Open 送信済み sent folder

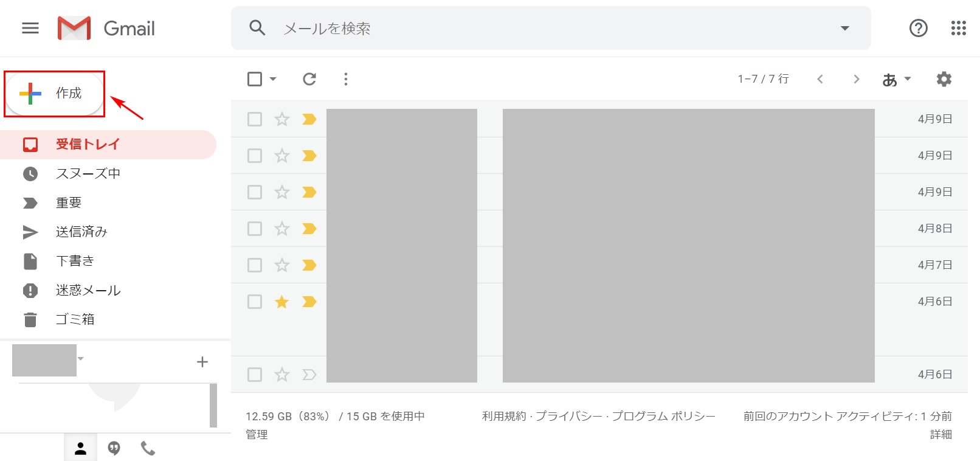108,232
